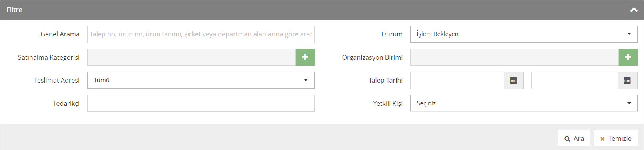Open the Durum dropdown showing İşlem Bekleyen
The height and width of the screenshot is (150, 644).
(524, 34)
